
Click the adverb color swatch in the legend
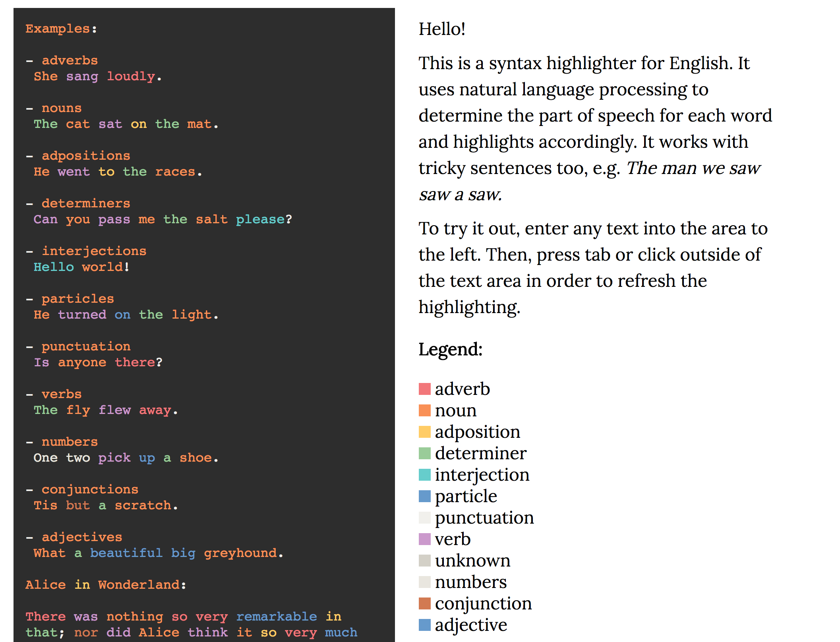(424, 389)
